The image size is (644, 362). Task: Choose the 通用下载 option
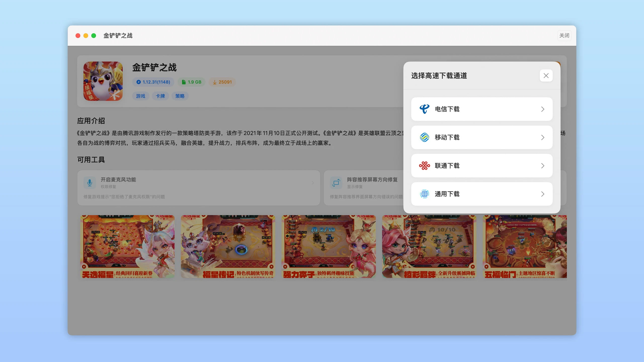click(482, 194)
